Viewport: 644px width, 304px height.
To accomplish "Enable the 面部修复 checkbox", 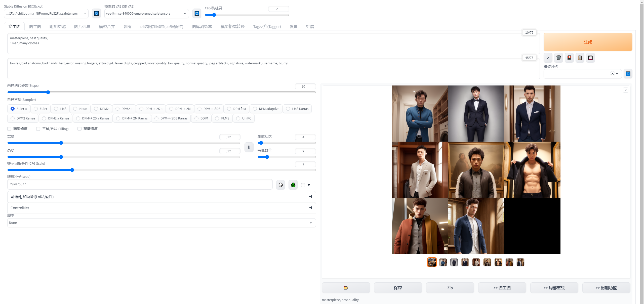I will [9, 129].
